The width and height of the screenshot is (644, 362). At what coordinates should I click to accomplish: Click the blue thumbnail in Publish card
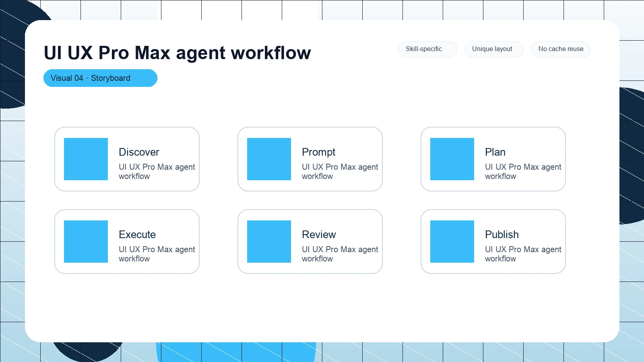coord(452,241)
